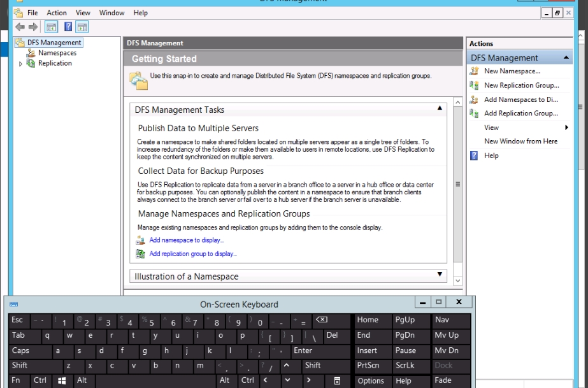Expand the Replication tree node
The width and height of the screenshot is (588, 388).
21,64
